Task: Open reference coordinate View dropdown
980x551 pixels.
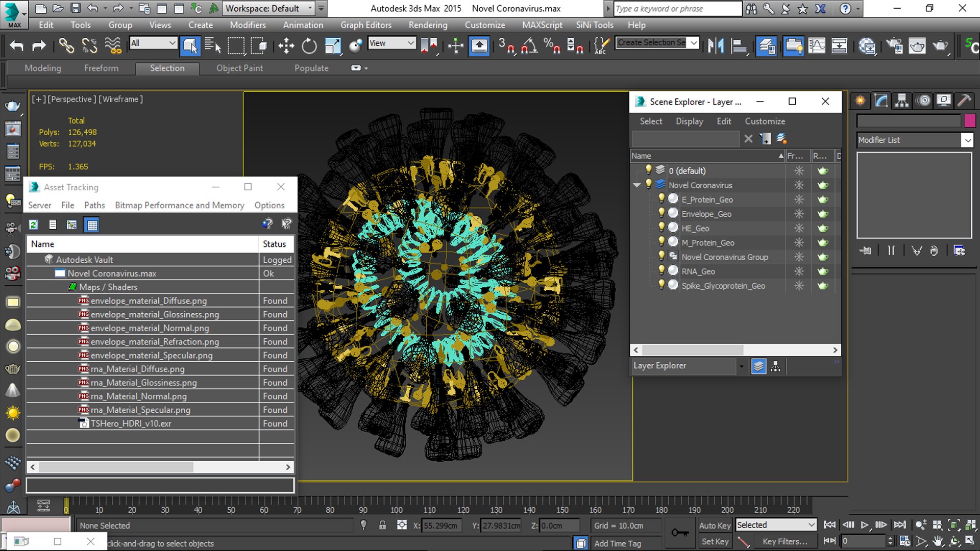Action: click(391, 43)
